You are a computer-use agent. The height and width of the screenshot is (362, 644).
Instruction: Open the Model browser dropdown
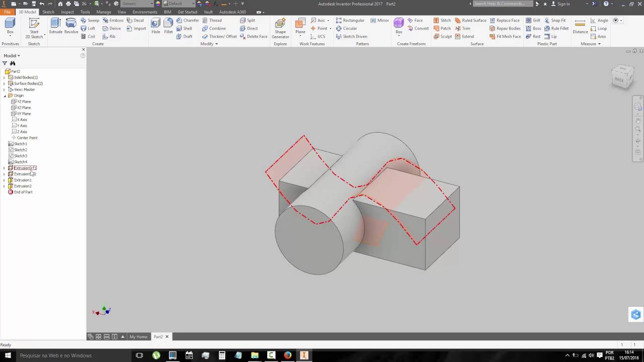pos(12,56)
